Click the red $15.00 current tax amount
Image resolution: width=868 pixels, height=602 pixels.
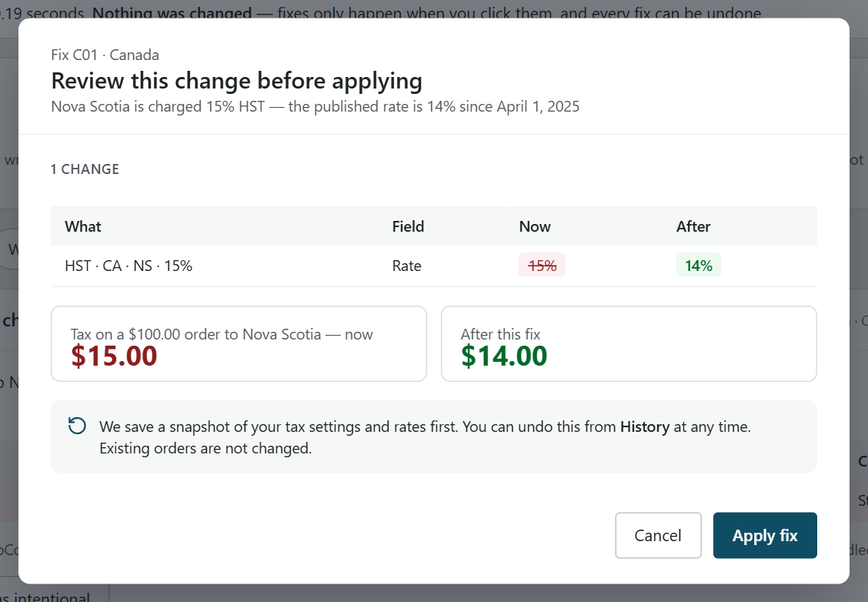click(114, 356)
